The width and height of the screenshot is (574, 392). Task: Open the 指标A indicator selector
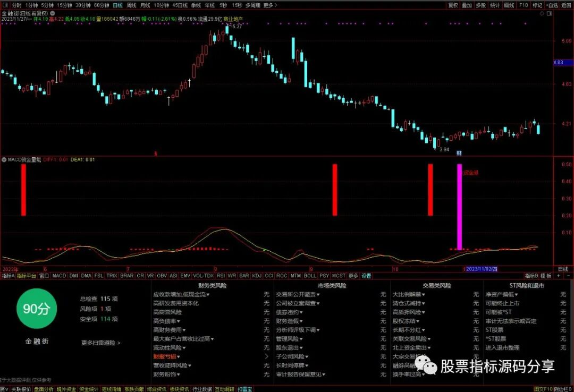(8, 276)
